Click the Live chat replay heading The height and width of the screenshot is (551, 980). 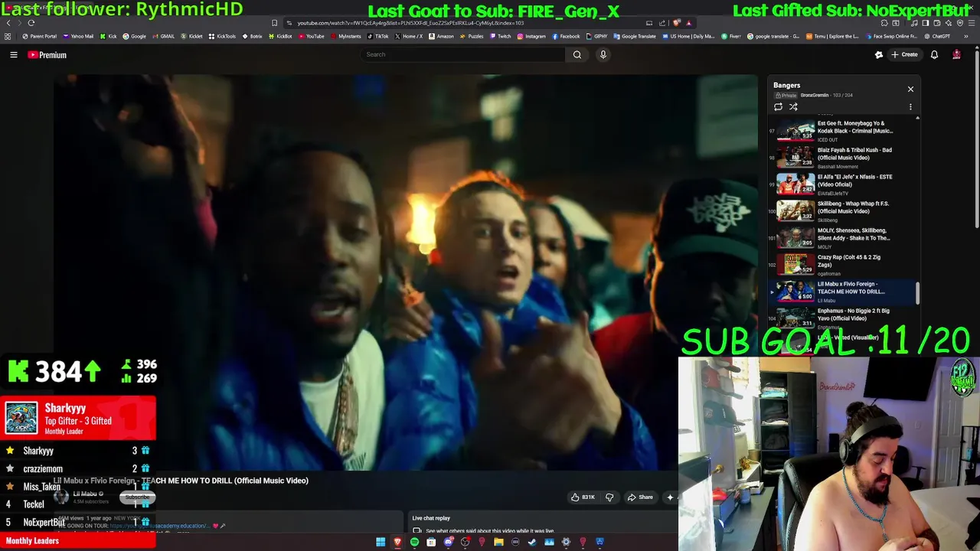431,518
